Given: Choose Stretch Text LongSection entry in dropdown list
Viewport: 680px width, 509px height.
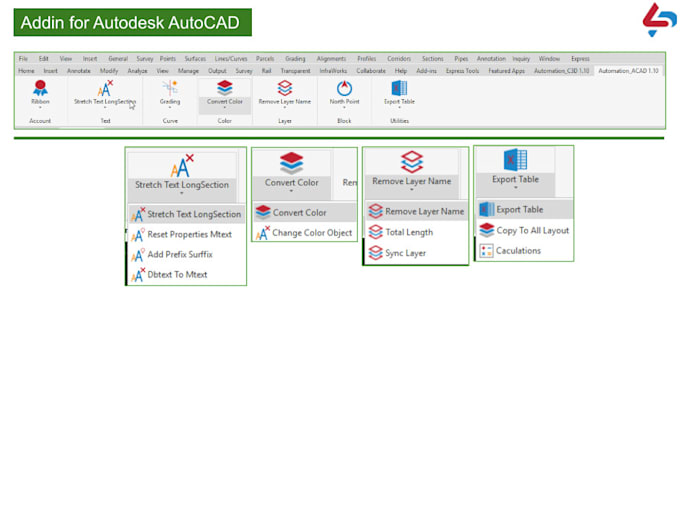Looking at the screenshot, I should 187,214.
